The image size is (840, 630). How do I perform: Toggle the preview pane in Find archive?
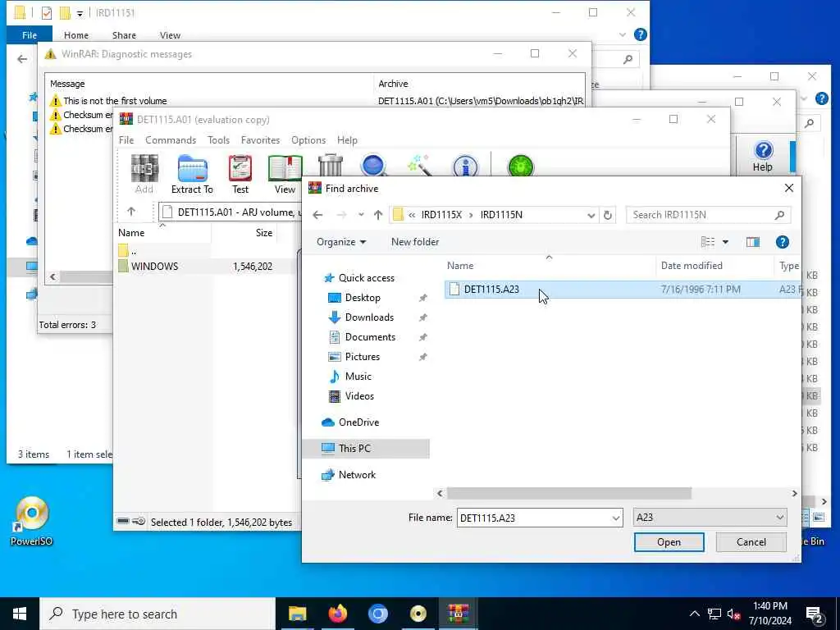pyautogui.click(x=753, y=242)
